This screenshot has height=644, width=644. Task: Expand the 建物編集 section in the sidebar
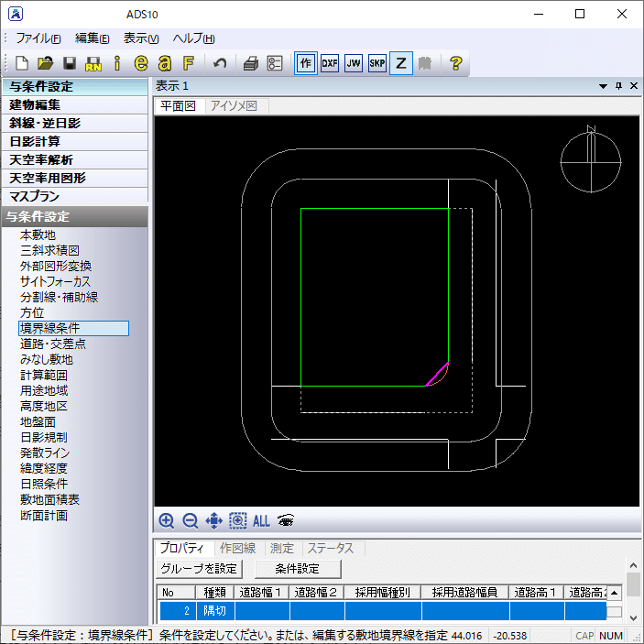click(x=75, y=104)
